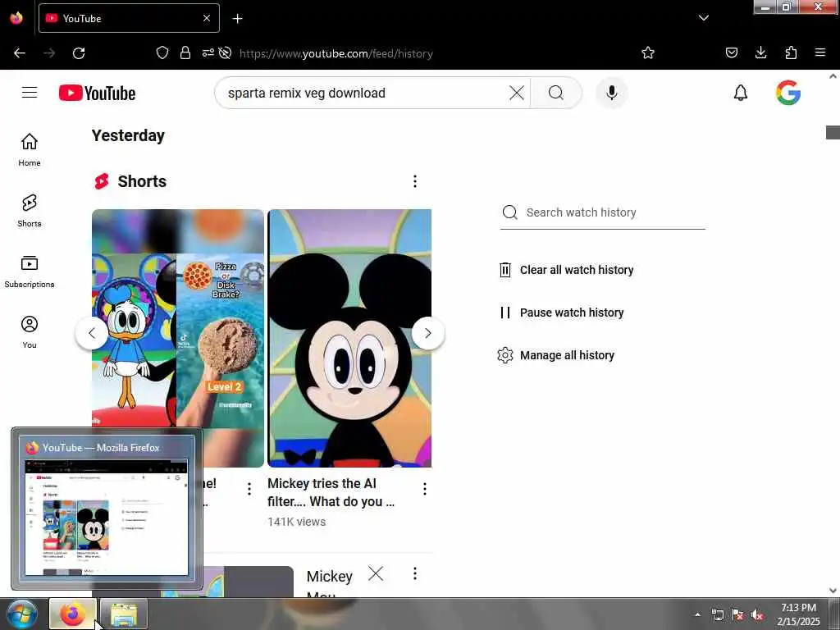Start voice search with the microphone
840x630 pixels.
pos(611,93)
